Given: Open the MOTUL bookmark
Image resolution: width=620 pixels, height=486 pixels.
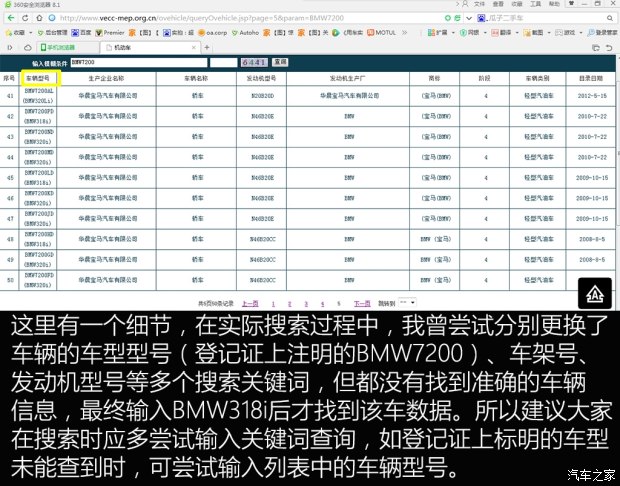Looking at the screenshot, I should pos(382,33).
